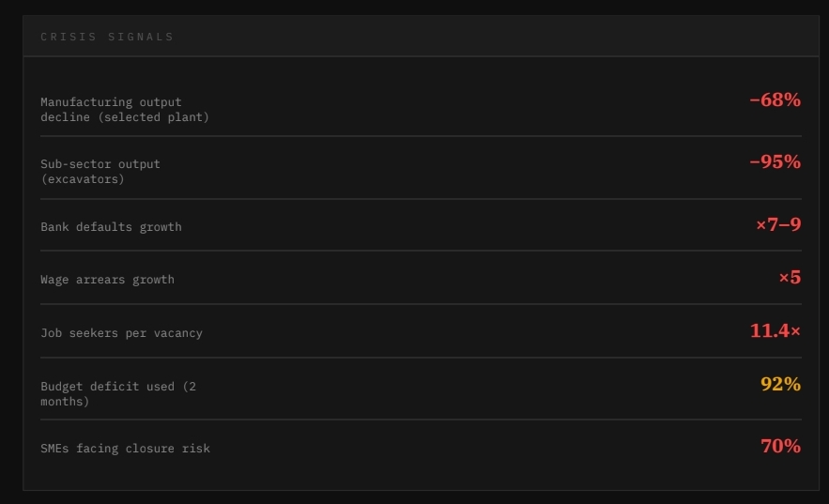Select the Manufacturing output label

111,101
